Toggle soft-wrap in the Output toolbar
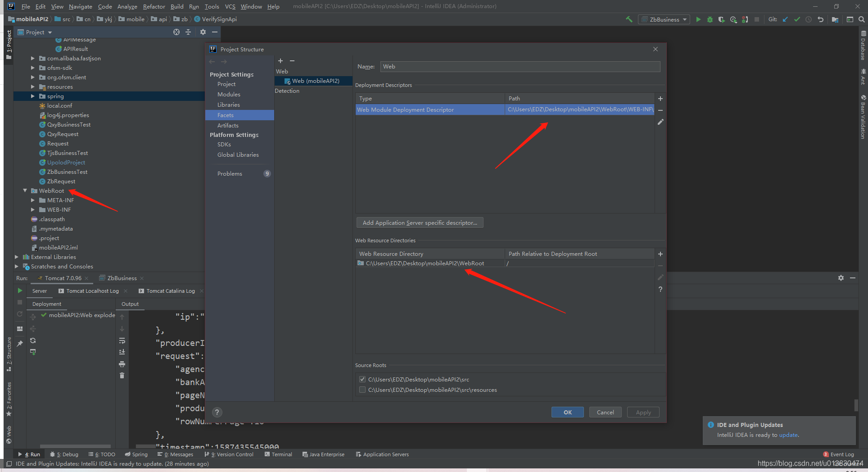 pyautogui.click(x=122, y=340)
